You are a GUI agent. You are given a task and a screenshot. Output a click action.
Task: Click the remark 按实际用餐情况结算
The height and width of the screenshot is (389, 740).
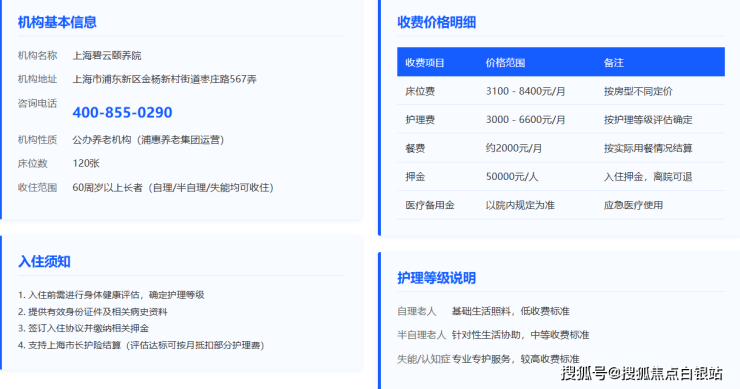[x=648, y=148]
